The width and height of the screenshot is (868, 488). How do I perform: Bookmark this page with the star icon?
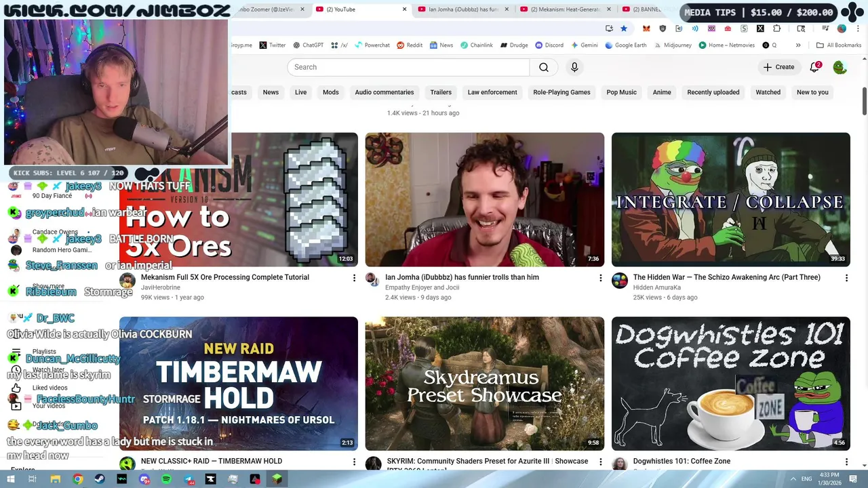point(624,28)
